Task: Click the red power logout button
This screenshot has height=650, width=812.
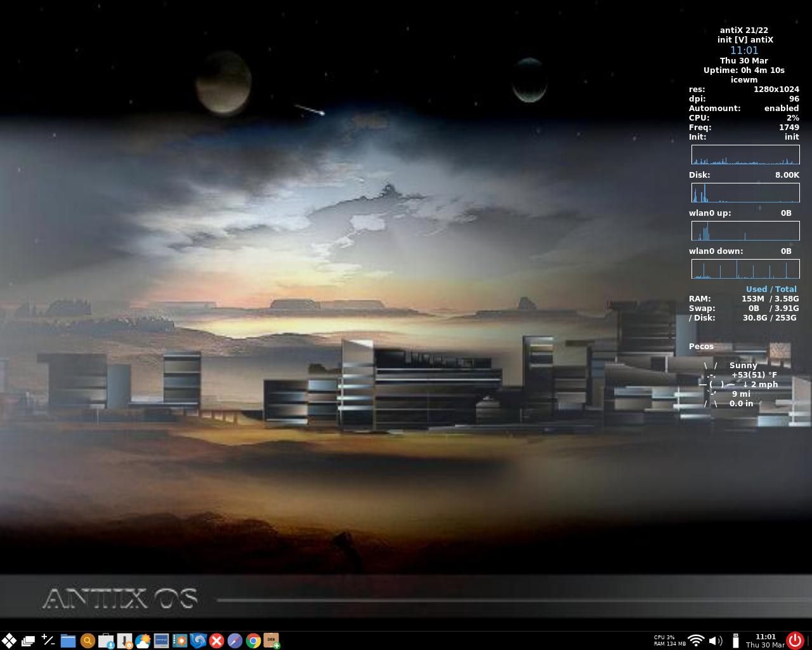Action: point(795,640)
